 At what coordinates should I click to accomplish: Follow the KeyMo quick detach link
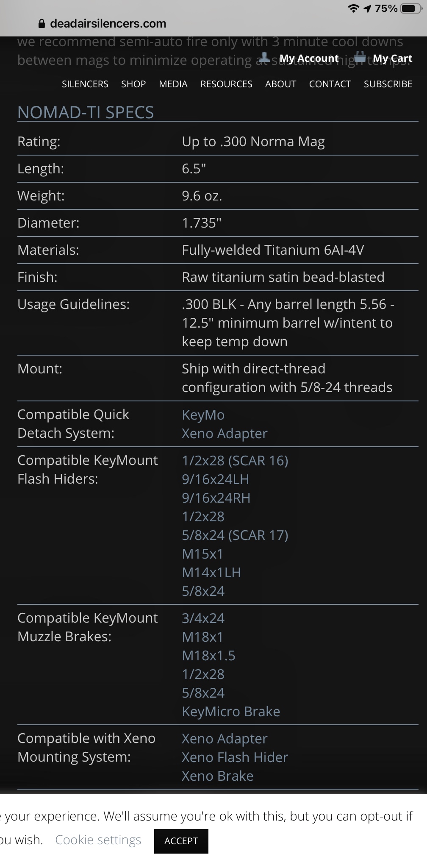[x=203, y=415]
